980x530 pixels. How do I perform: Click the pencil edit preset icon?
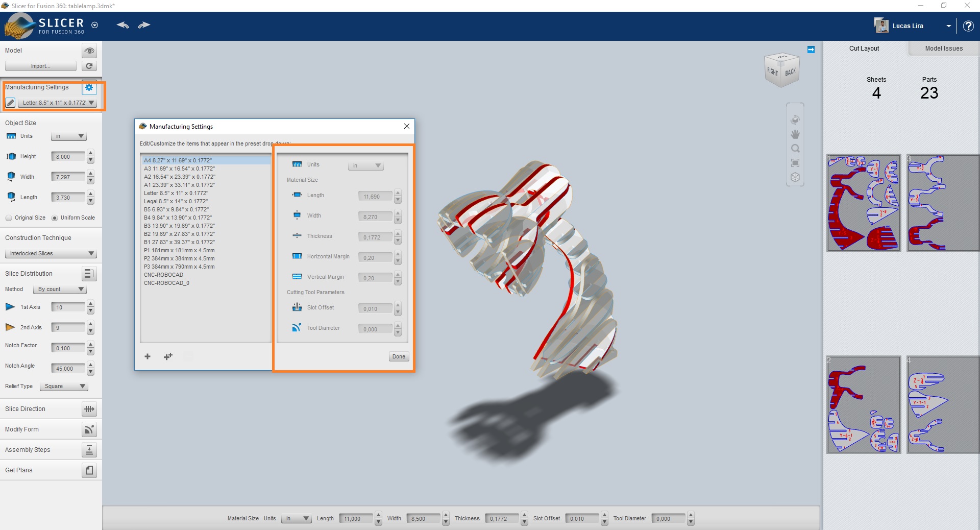(x=10, y=103)
